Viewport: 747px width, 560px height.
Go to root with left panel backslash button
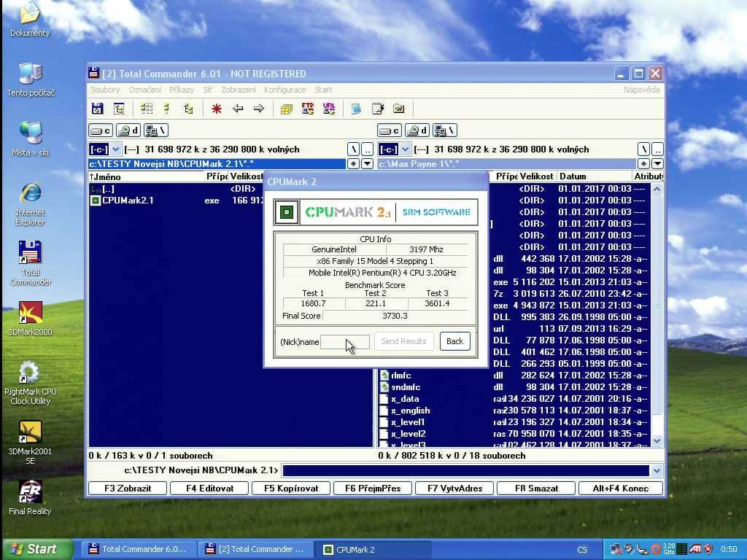point(354,149)
